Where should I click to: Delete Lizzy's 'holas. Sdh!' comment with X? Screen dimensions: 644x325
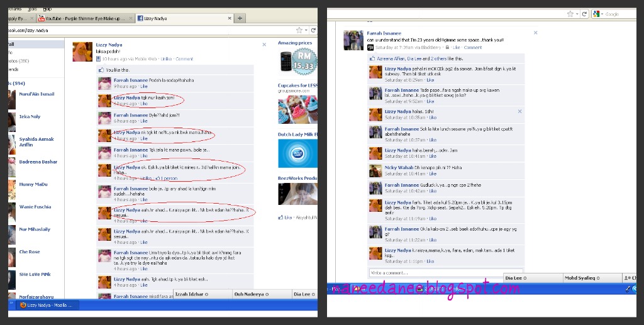point(519,111)
